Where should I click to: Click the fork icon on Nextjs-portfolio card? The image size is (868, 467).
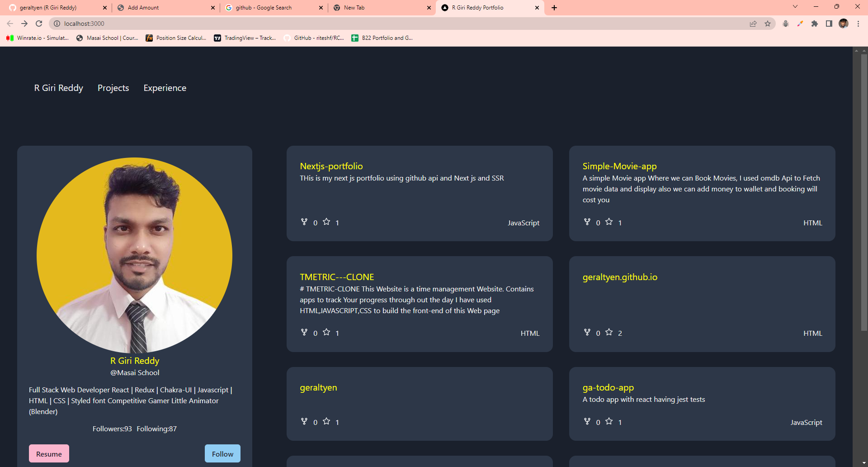click(x=304, y=222)
